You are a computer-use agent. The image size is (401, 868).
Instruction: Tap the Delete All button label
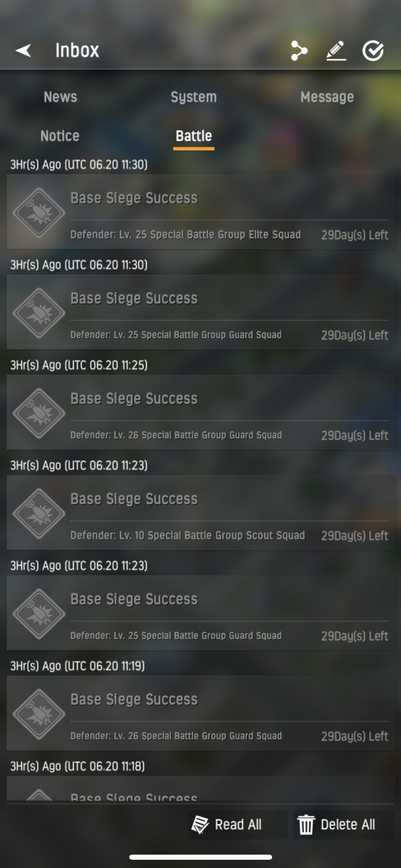click(x=348, y=824)
